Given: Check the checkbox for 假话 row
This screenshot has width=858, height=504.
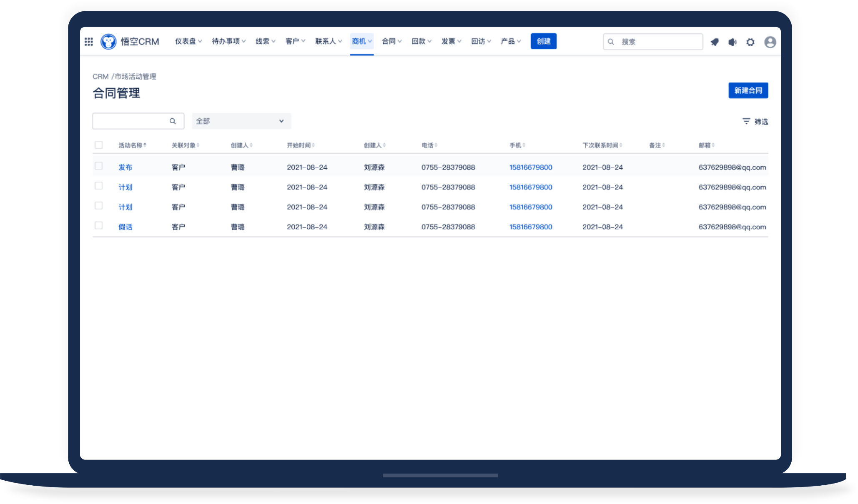Looking at the screenshot, I should 99,225.
